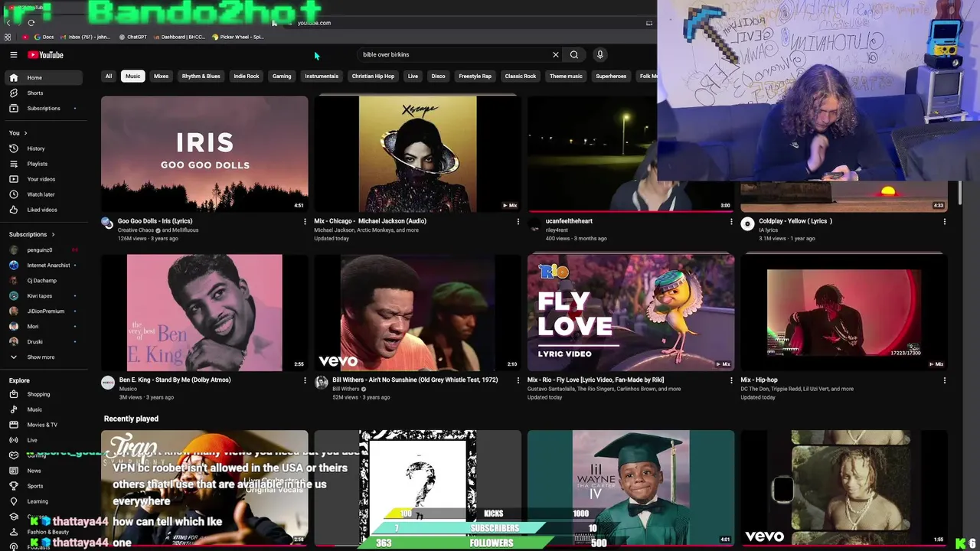The image size is (980, 551).
Task: Open title Coldplay - Yellow ( Lyrics )
Action: click(795, 221)
